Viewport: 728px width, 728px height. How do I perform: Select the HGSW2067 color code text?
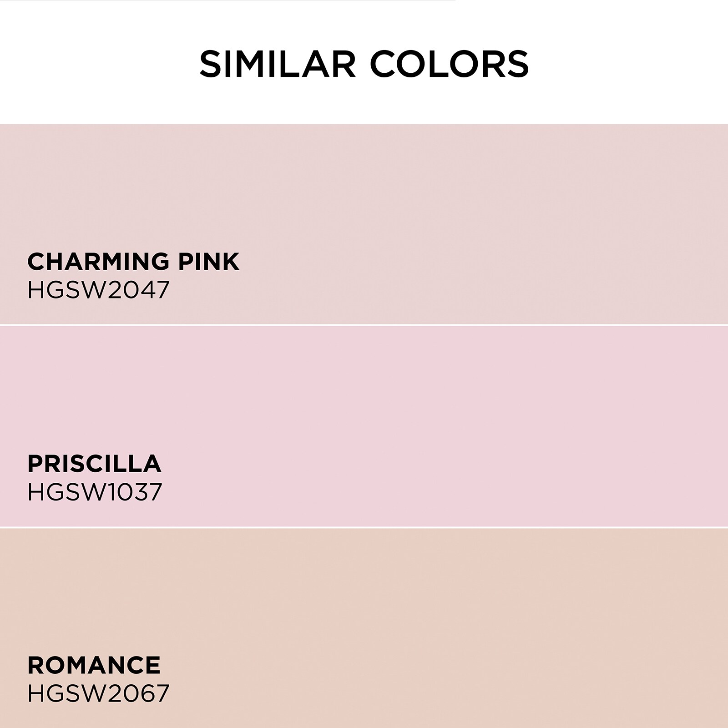coord(98,693)
